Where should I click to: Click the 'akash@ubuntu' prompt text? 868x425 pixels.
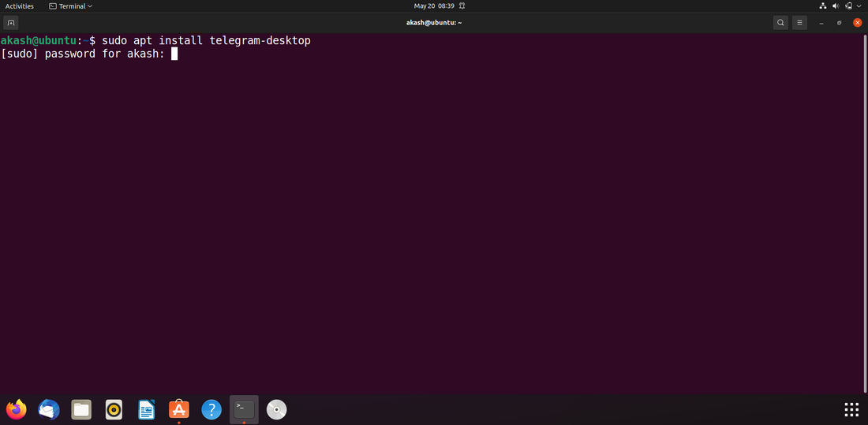[x=38, y=40]
